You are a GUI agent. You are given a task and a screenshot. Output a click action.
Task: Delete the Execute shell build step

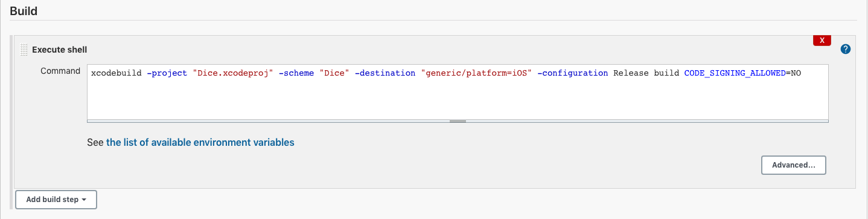click(x=822, y=41)
